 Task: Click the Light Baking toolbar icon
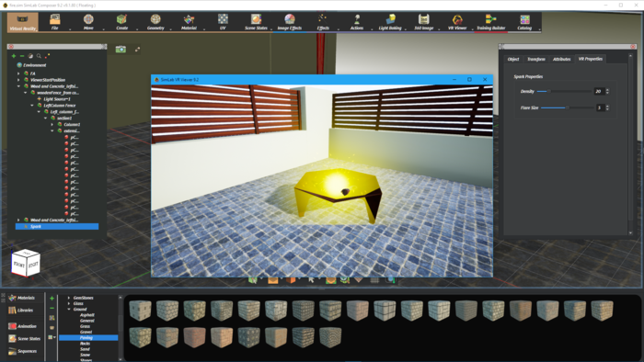[390, 22]
